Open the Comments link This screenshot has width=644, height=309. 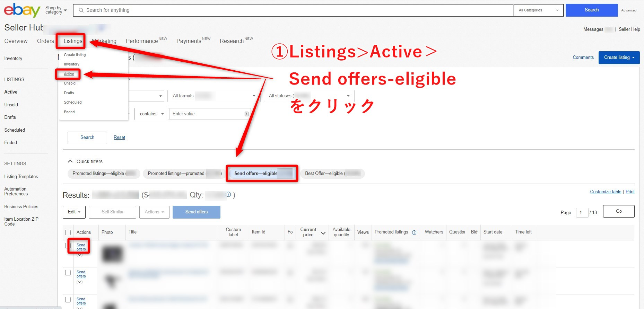pos(583,58)
